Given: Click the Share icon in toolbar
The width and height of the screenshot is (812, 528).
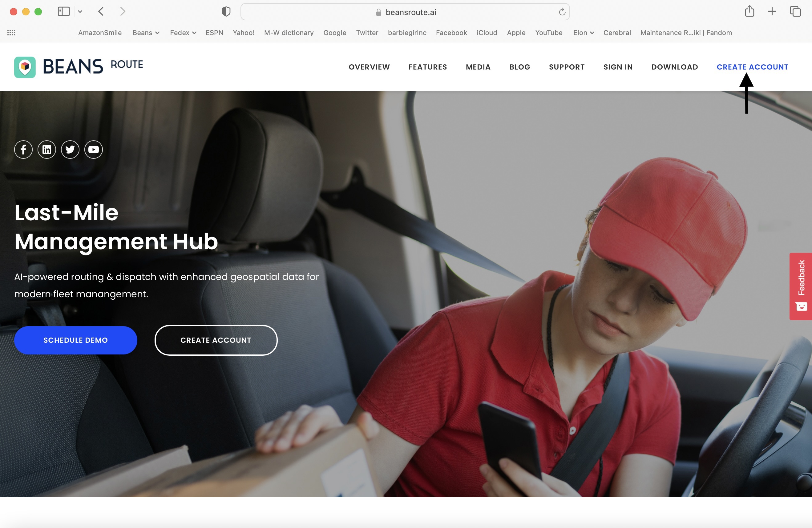Looking at the screenshot, I should [x=749, y=12].
